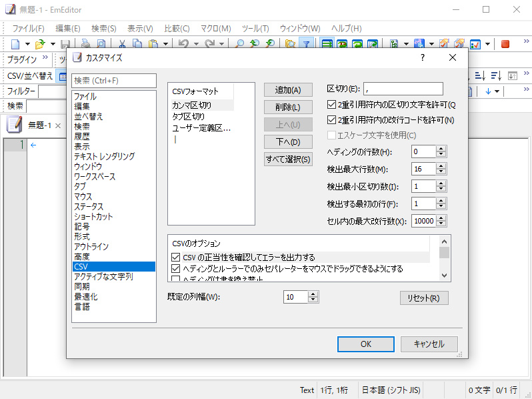The image size is (532, 399).
Task: Open the Paste dropdown arrow
Action: pos(165,44)
